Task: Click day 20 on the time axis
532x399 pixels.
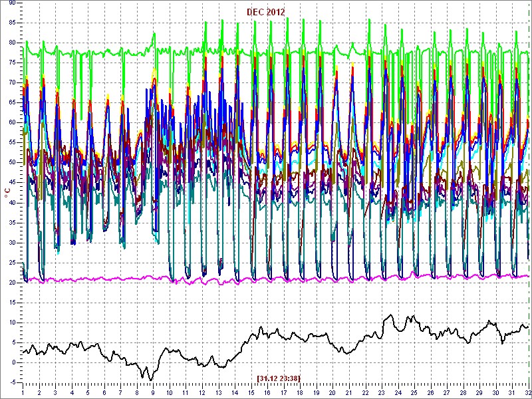Action: coord(332,393)
